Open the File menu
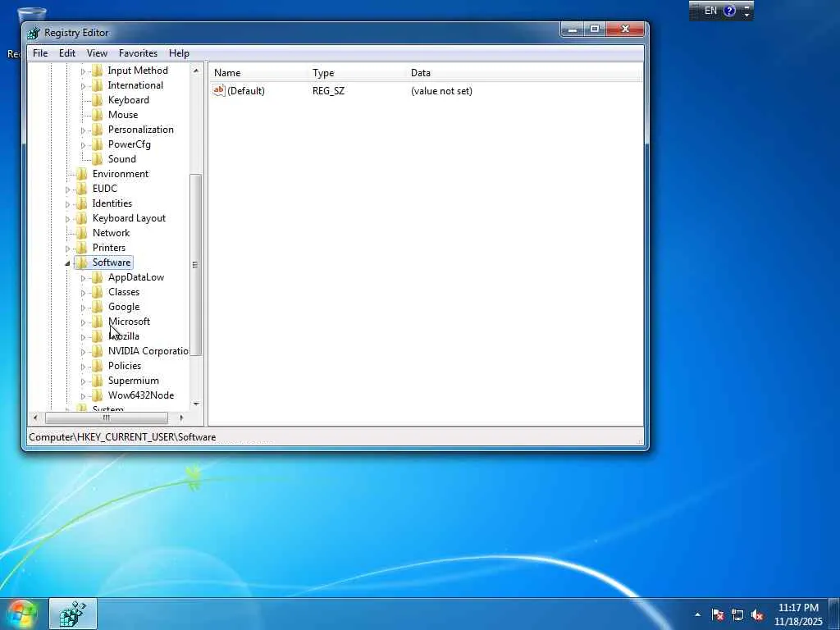Image resolution: width=840 pixels, height=630 pixels. point(40,53)
